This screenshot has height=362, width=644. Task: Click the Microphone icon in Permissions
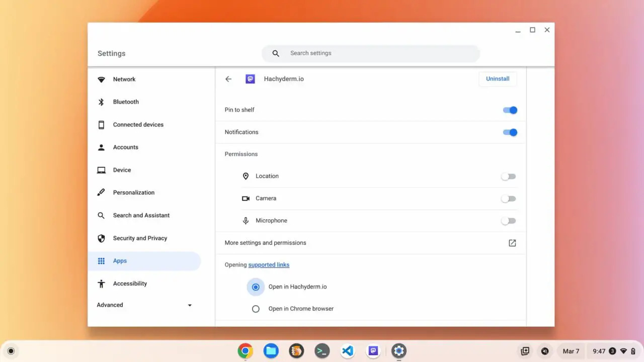coord(246,221)
